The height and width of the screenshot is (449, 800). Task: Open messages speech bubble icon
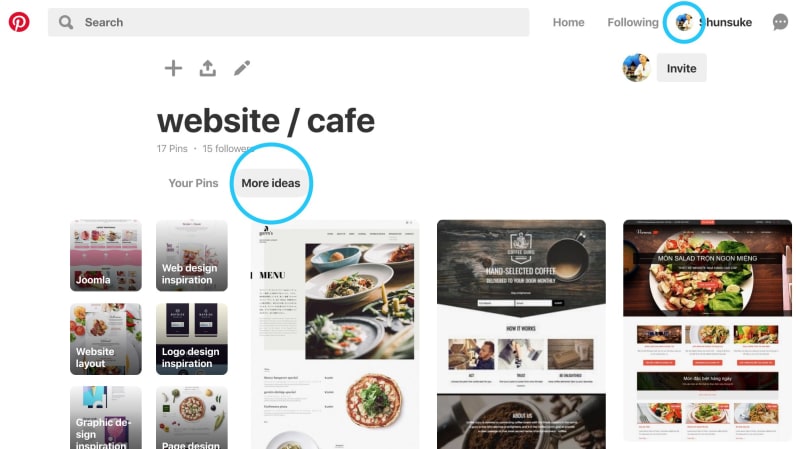[x=780, y=22]
